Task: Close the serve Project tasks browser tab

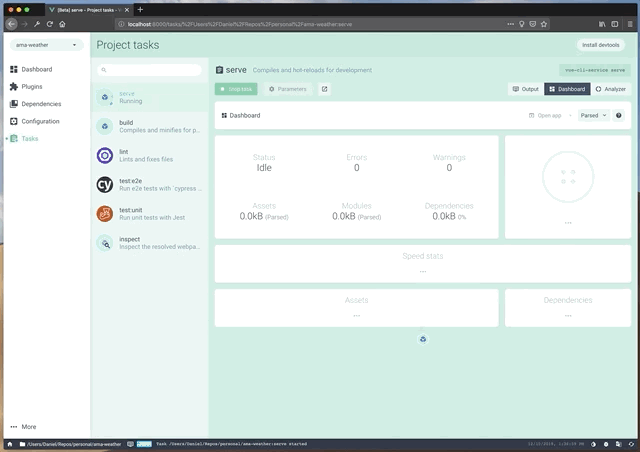Action: pos(127,10)
